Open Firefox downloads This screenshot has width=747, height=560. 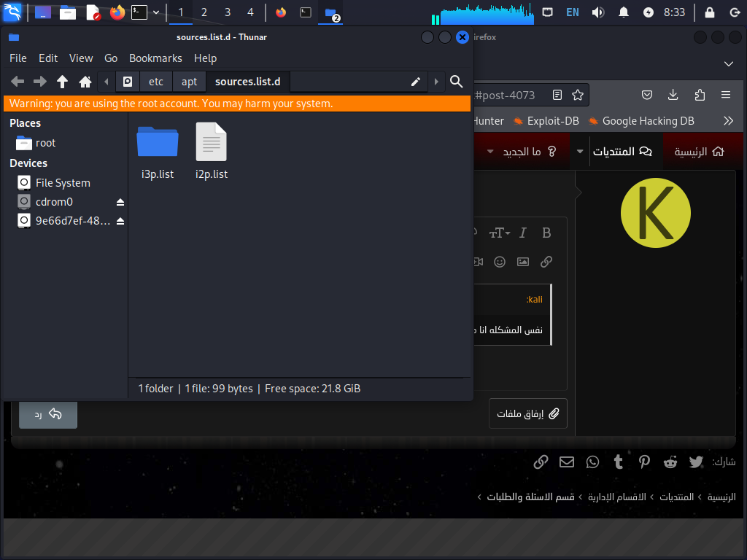point(673,95)
